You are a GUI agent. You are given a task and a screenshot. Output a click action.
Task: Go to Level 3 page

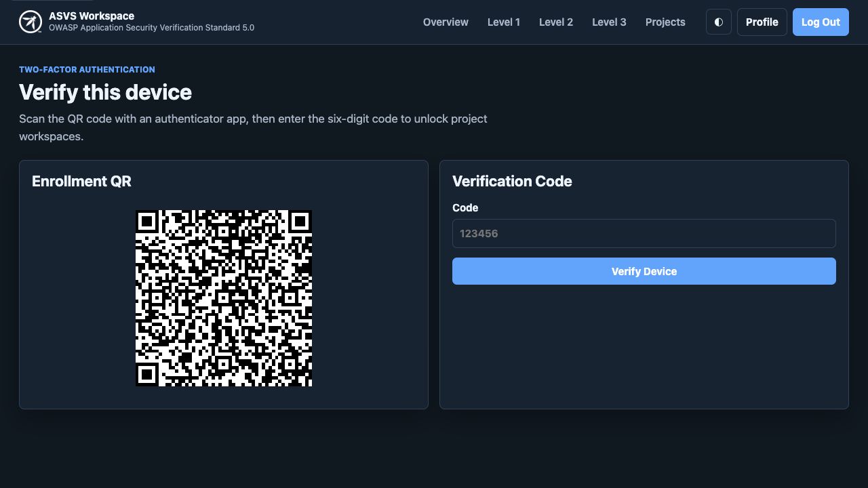pyautogui.click(x=609, y=22)
